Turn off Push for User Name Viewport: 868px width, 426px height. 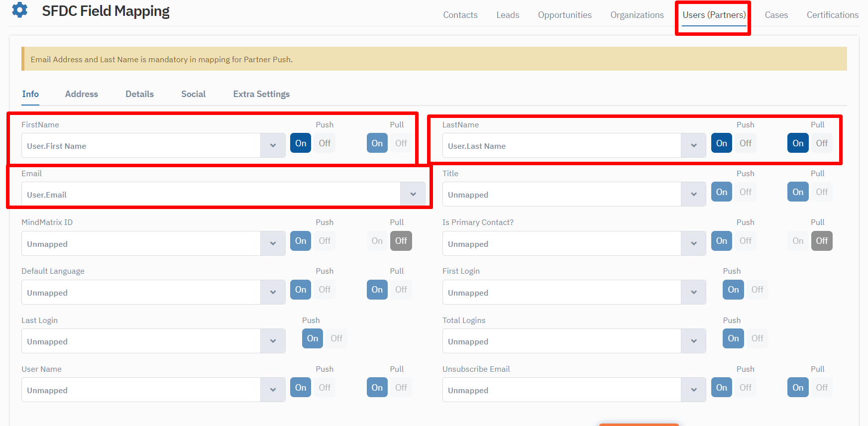tap(325, 388)
